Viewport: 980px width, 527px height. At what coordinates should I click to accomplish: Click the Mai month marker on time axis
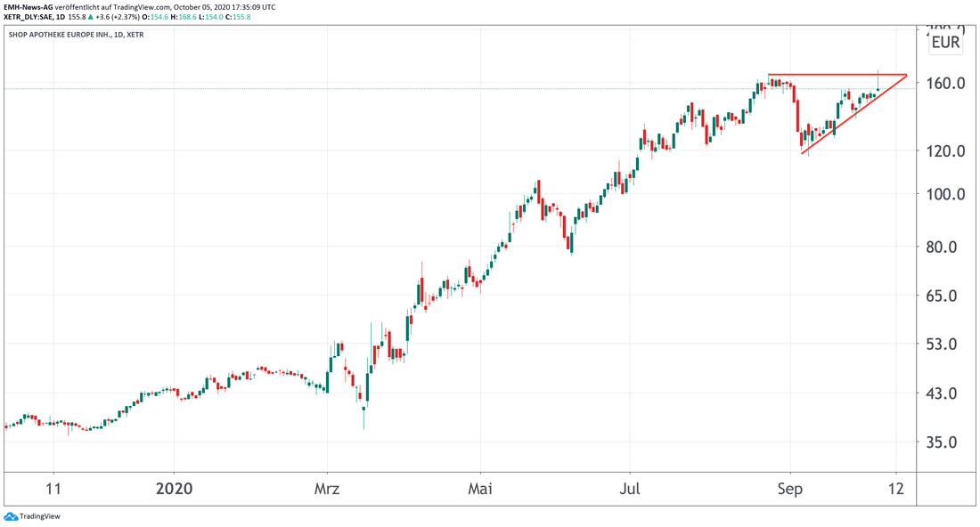click(x=480, y=489)
